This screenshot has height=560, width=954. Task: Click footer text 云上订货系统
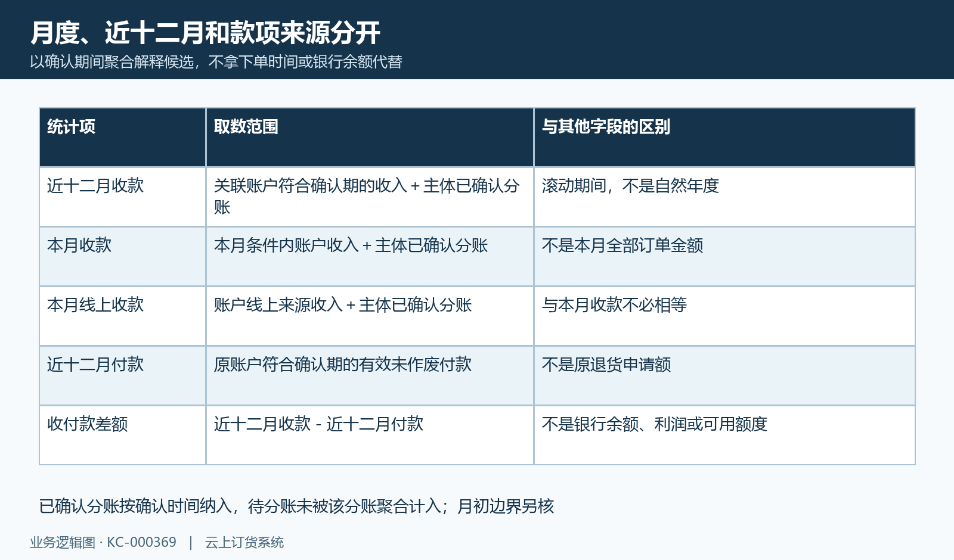pyautogui.click(x=244, y=543)
